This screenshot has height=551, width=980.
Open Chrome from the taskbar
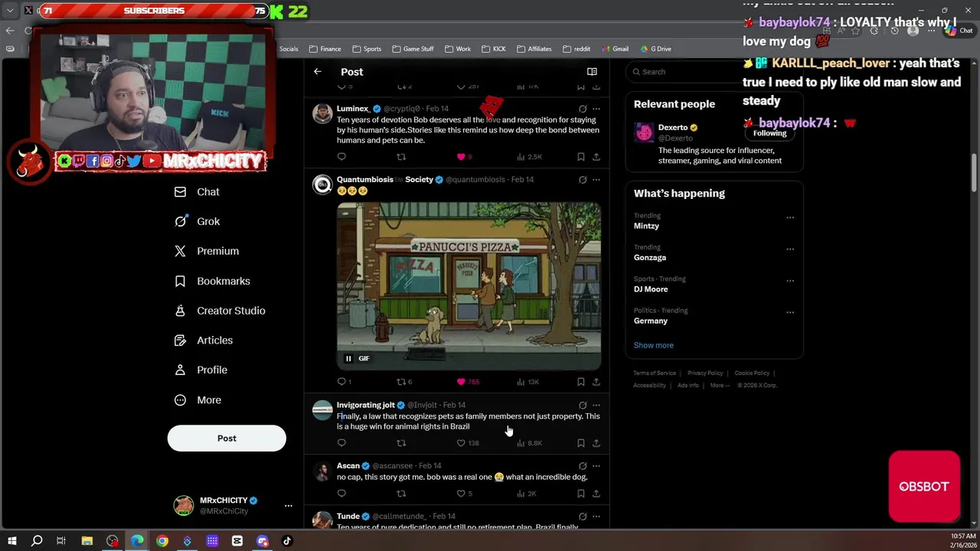pos(162,541)
